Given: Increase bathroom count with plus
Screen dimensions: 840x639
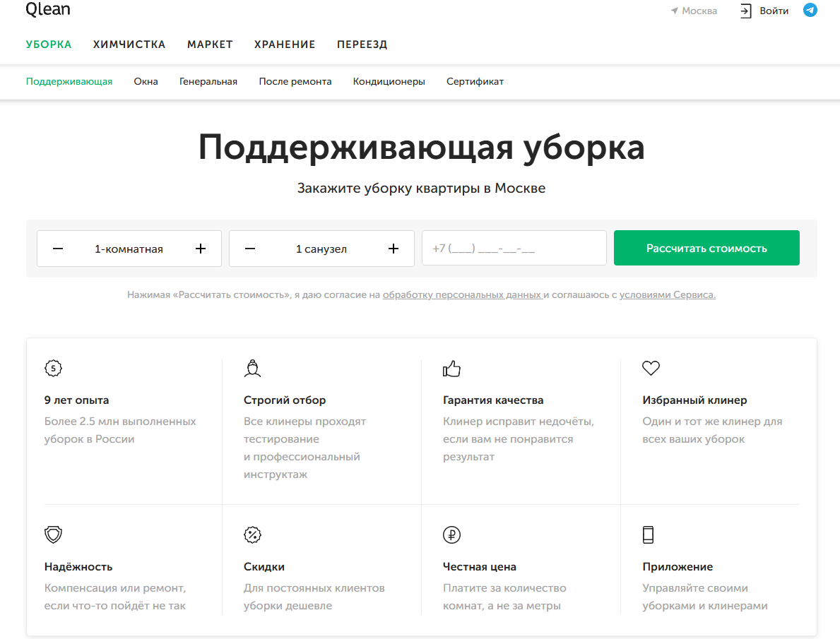Looking at the screenshot, I should click(x=394, y=249).
